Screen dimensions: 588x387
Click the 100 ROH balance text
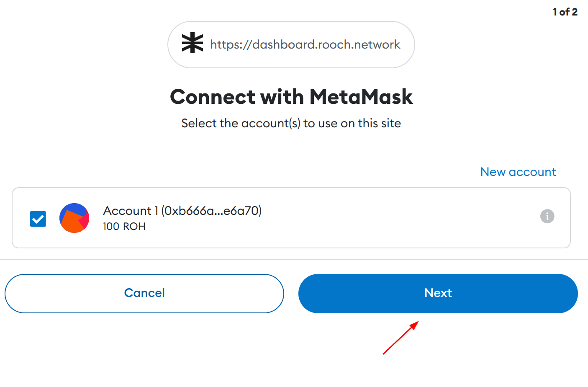124,226
